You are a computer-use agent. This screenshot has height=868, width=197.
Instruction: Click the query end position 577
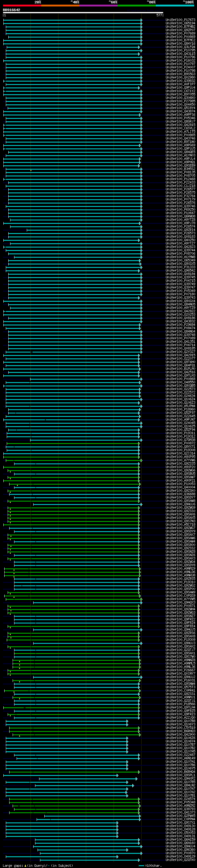(x=159, y=15)
